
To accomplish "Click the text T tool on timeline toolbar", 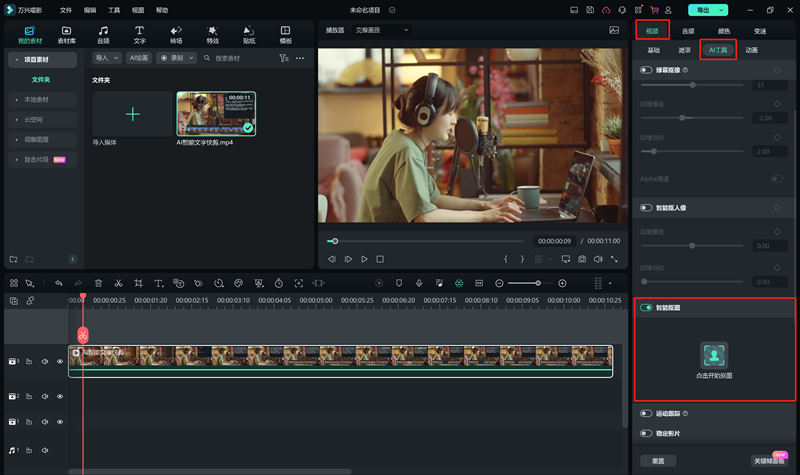I will click(x=159, y=283).
